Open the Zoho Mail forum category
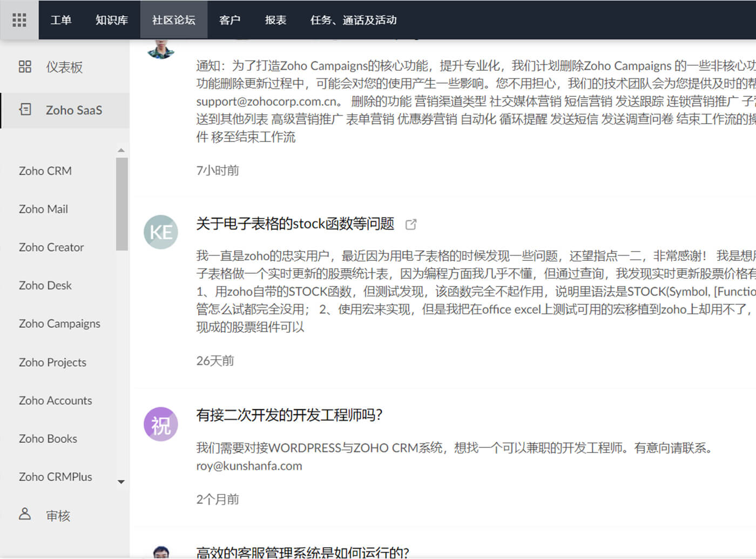Screen dimensions: 756x559 (43, 209)
